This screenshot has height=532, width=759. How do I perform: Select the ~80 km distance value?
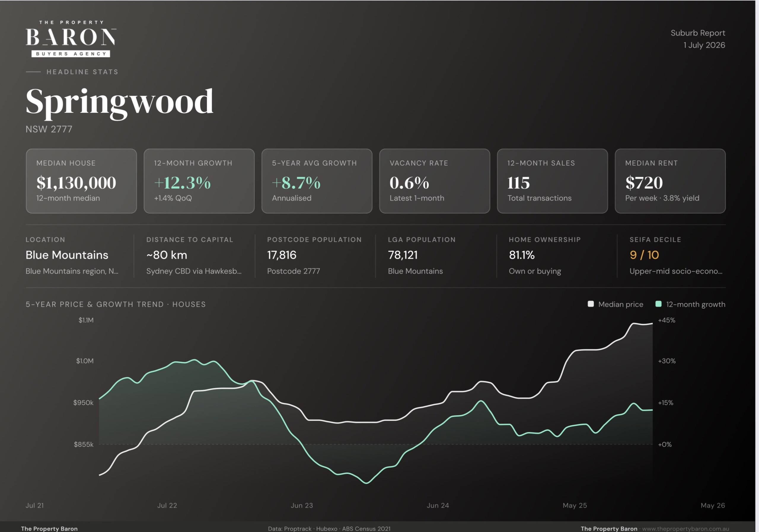(x=167, y=255)
